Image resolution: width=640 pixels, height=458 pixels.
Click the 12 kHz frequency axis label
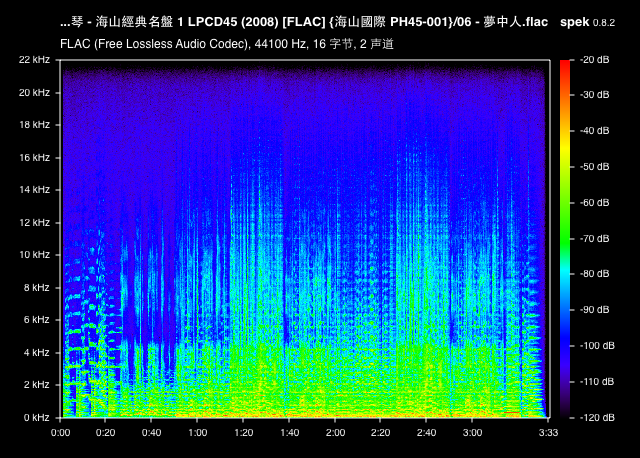pyautogui.click(x=34, y=222)
